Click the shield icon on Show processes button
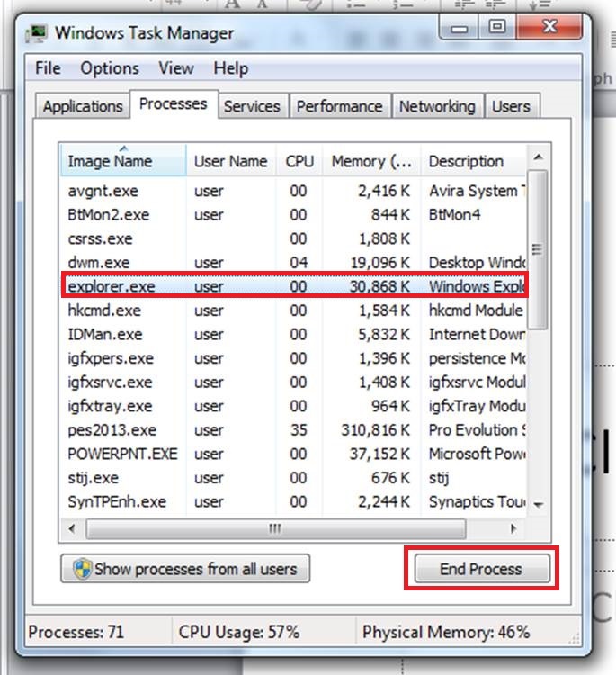This screenshot has height=675, width=616. click(x=82, y=569)
